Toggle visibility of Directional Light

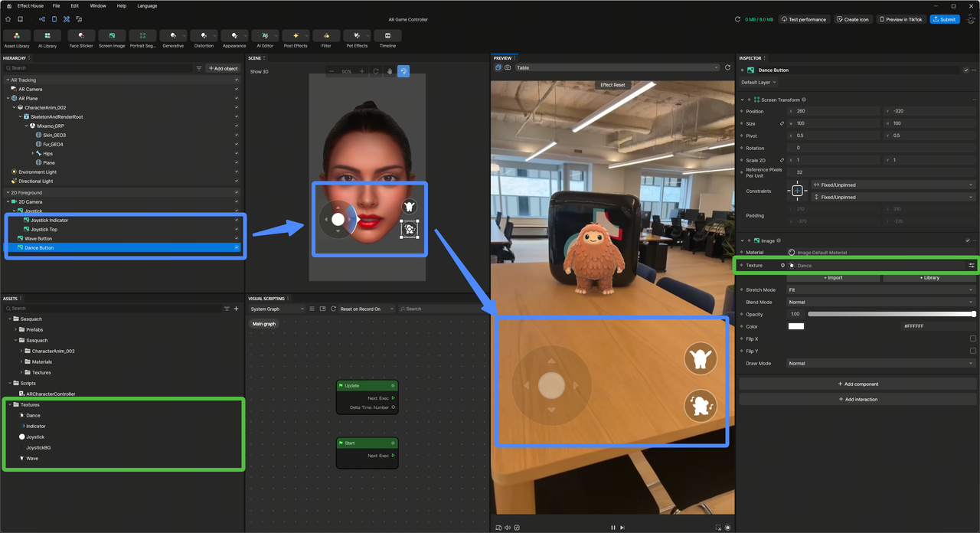237,181
